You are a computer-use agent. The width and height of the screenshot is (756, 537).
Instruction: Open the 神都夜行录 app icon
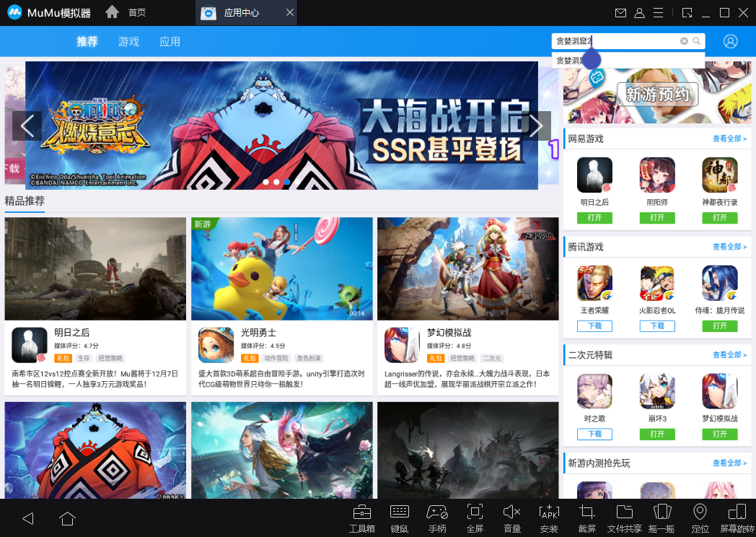pos(720,175)
